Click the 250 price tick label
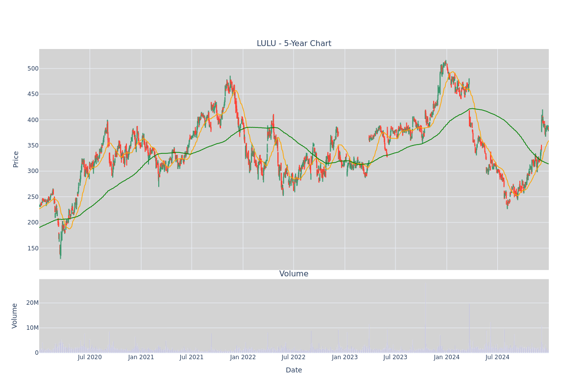The height and width of the screenshot is (392, 588). point(32,197)
